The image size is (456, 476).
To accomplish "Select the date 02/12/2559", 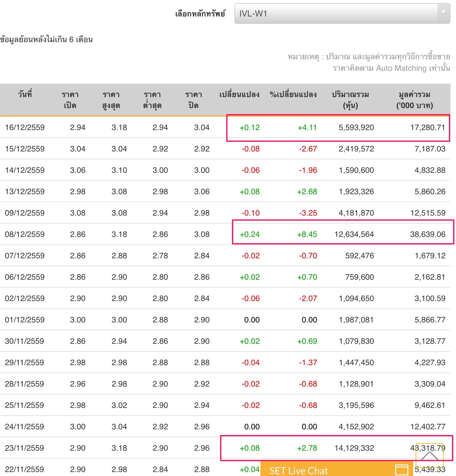I will 25,298.
